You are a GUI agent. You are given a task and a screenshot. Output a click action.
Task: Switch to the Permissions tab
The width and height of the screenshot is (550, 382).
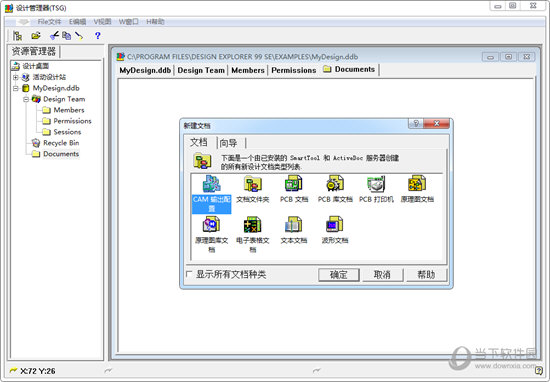(x=294, y=70)
